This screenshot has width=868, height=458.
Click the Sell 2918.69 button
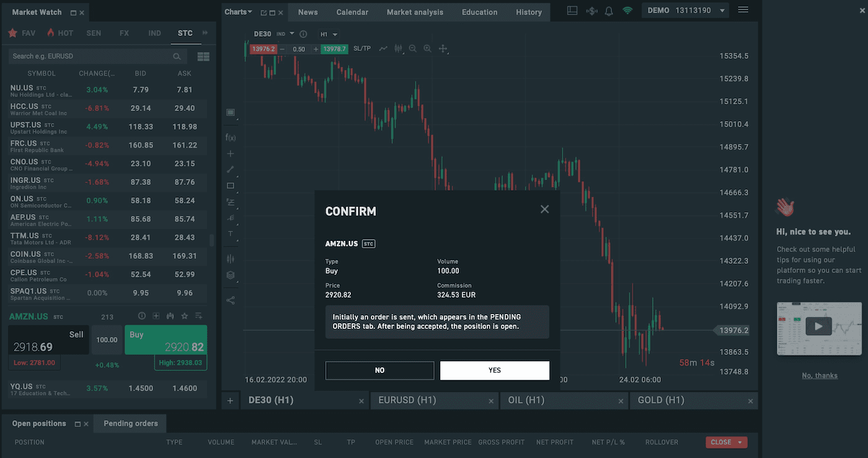[x=48, y=340]
